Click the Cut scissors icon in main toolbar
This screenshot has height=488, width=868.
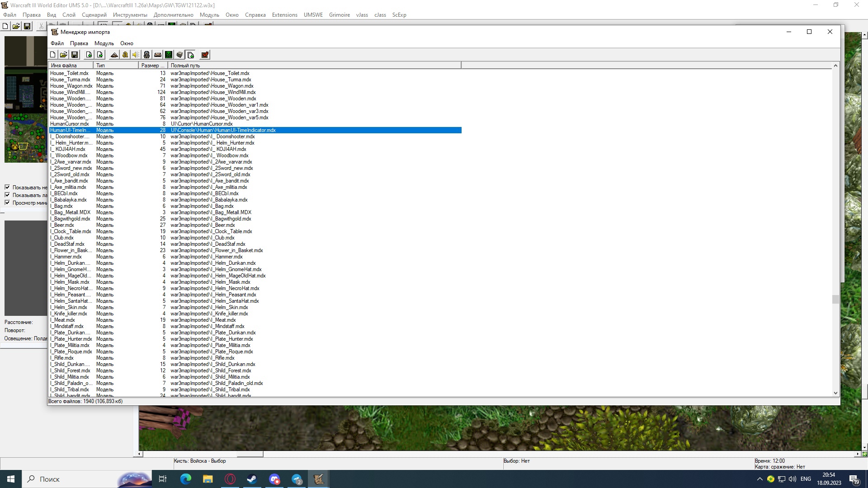(41, 26)
